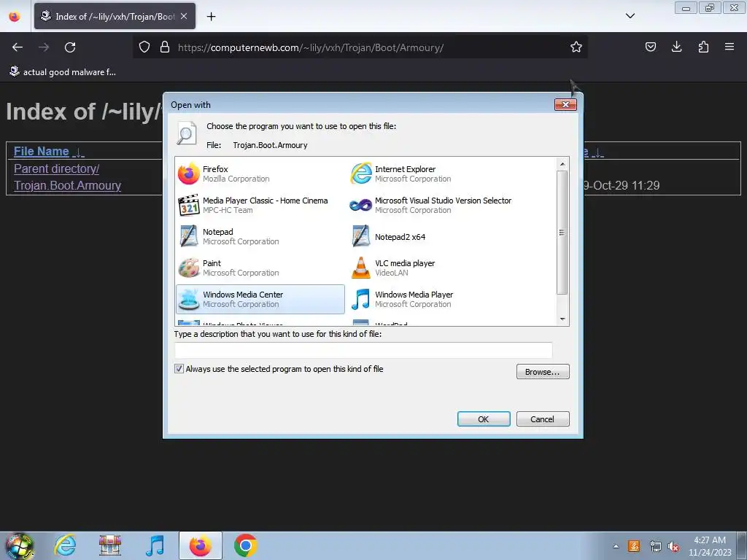The height and width of the screenshot is (560, 747).
Task: Click the program list scroll up arrow
Action: pyautogui.click(x=562, y=164)
